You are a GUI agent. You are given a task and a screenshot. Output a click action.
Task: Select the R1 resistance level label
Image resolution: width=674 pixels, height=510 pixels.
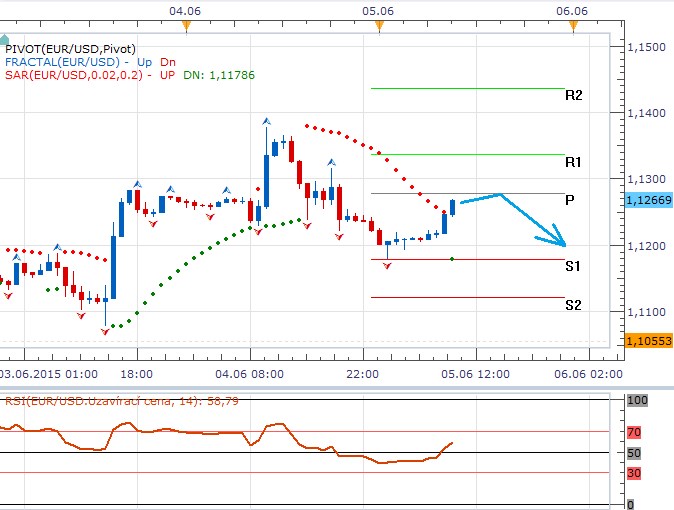(x=573, y=162)
